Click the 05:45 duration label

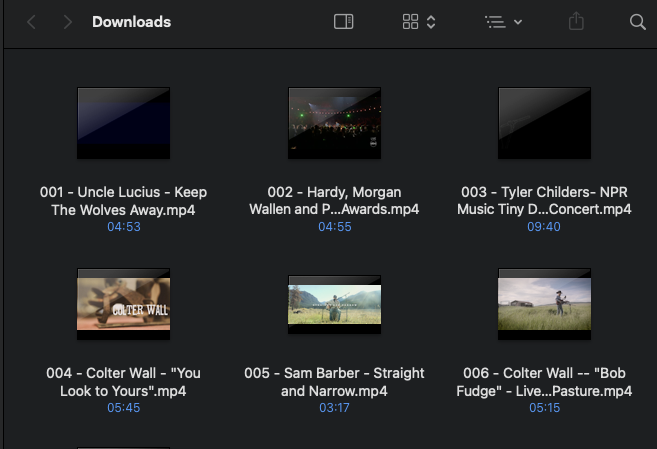124,408
